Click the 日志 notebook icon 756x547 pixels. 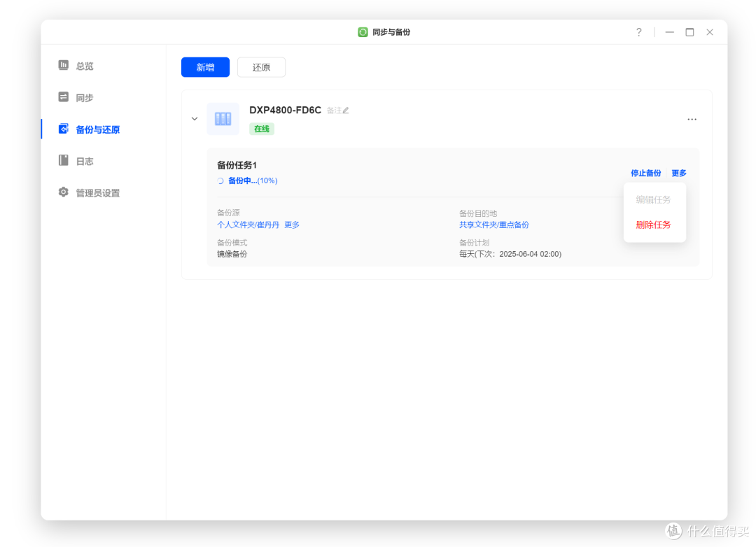click(63, 160)
